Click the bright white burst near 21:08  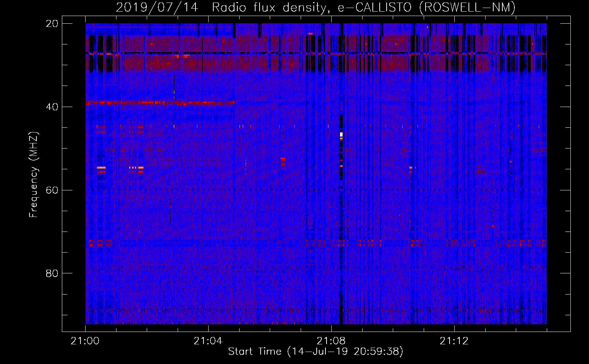point(341,134)
